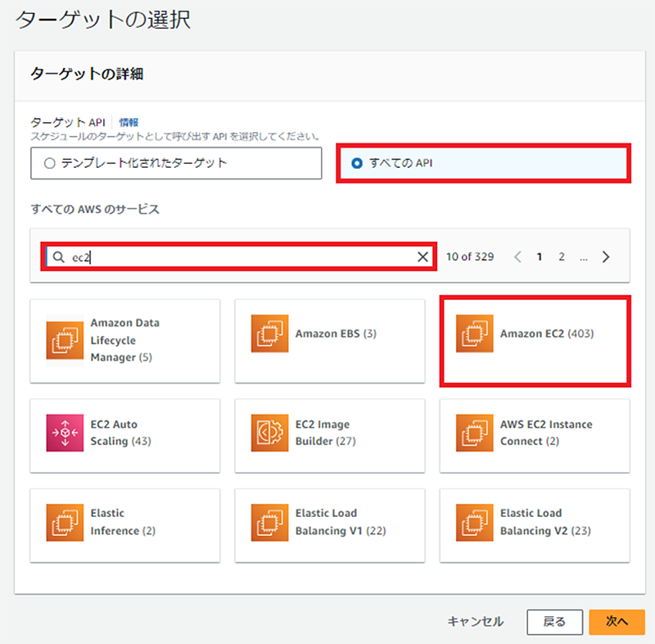Open results page 2
Screen dimensions: 655x644
coord(562,256)
